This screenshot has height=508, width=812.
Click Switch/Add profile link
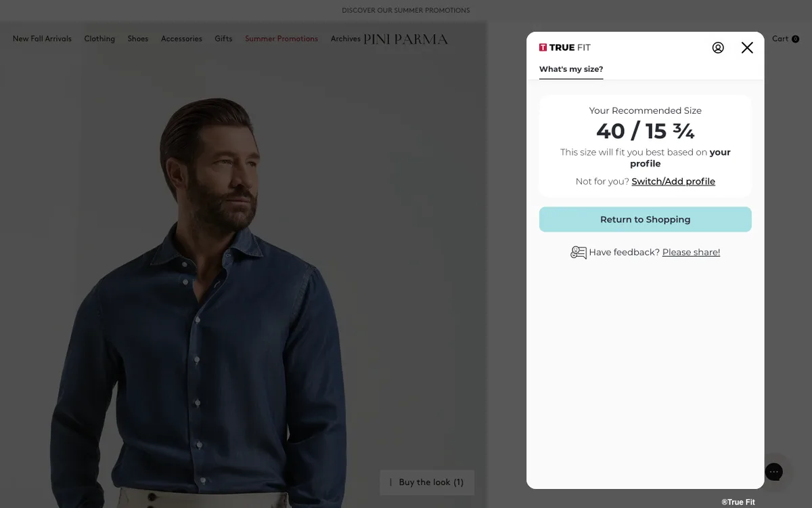click(673, 182)
